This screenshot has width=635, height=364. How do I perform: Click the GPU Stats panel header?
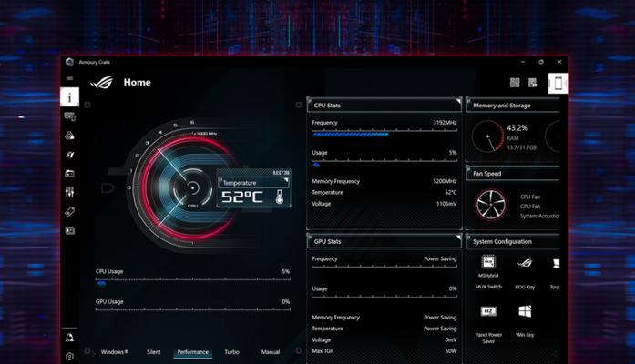(384, 241)
